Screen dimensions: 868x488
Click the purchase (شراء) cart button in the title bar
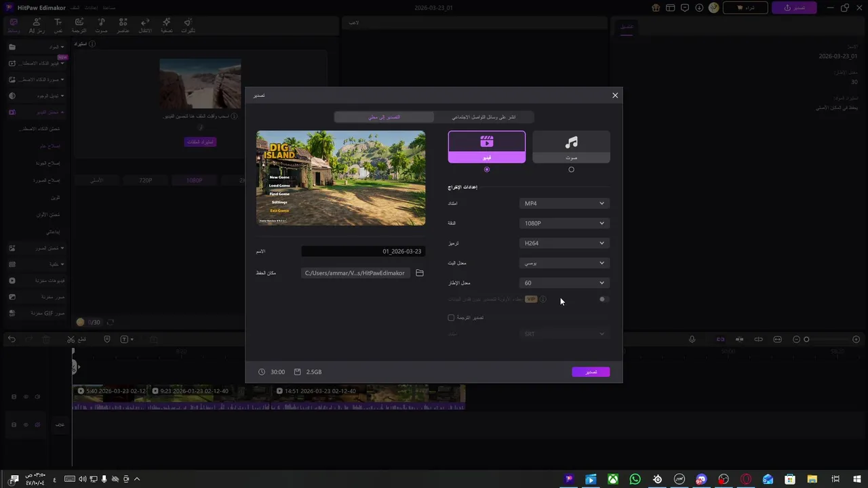(x=745, y=7)
